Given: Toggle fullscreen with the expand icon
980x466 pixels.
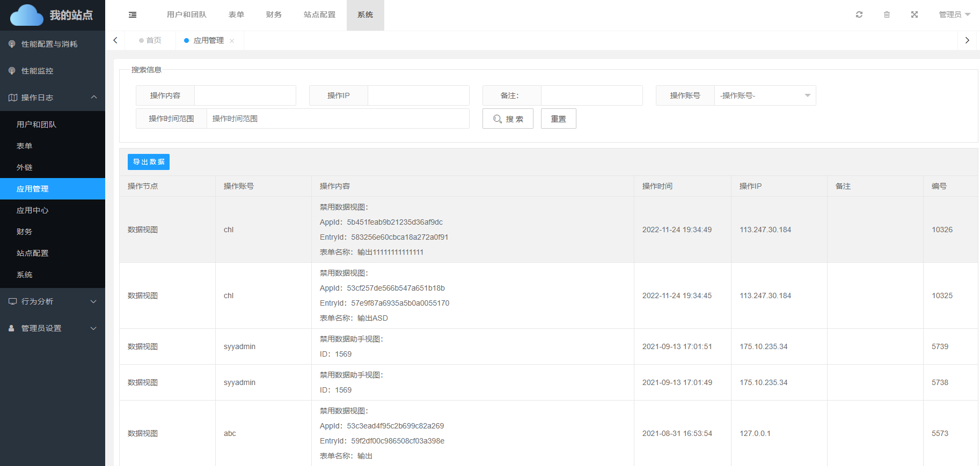Looking at the screenshot, I should point(915,15).
